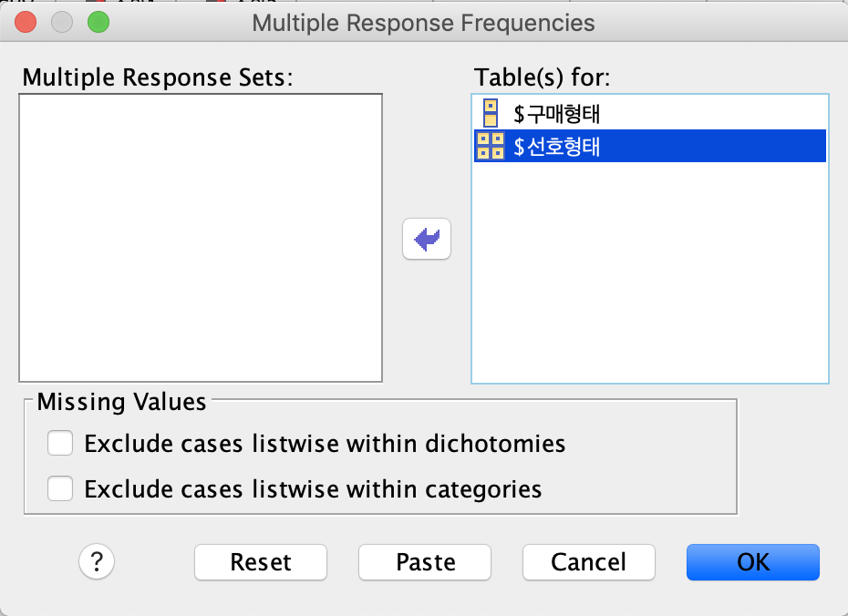Click the gray minimize window button

point(62,22)
